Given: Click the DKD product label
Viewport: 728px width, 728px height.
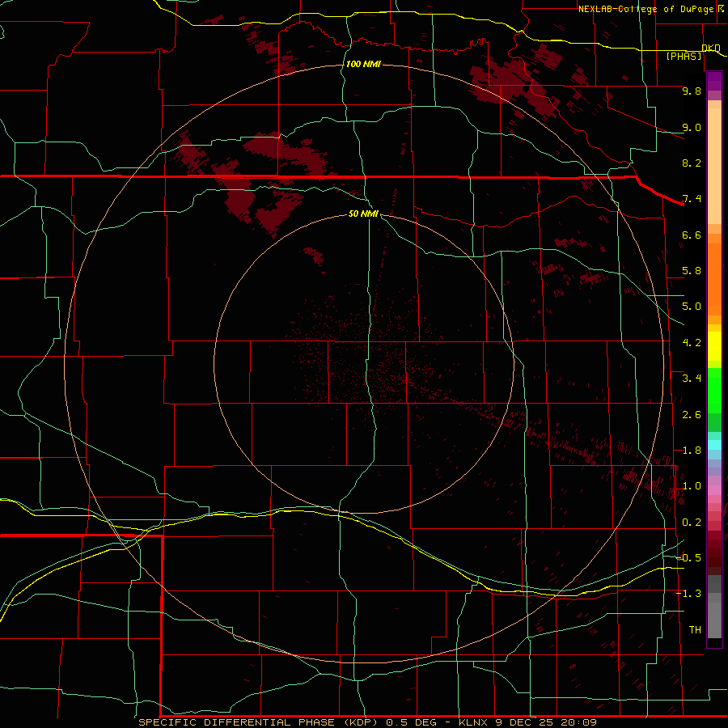Looking at the screenshot, I should tap(711, 48).
